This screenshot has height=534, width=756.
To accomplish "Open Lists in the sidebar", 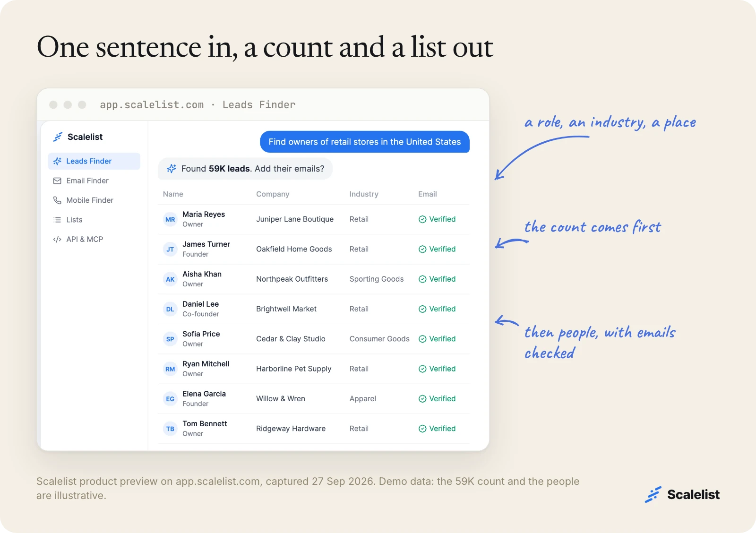I will (94, 220).
